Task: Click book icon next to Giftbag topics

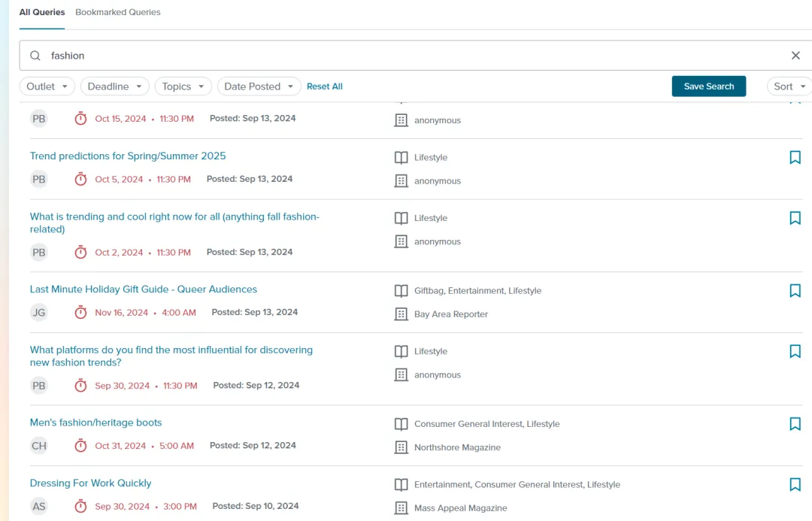Action: pyautogui.click(x=401, y=291)
